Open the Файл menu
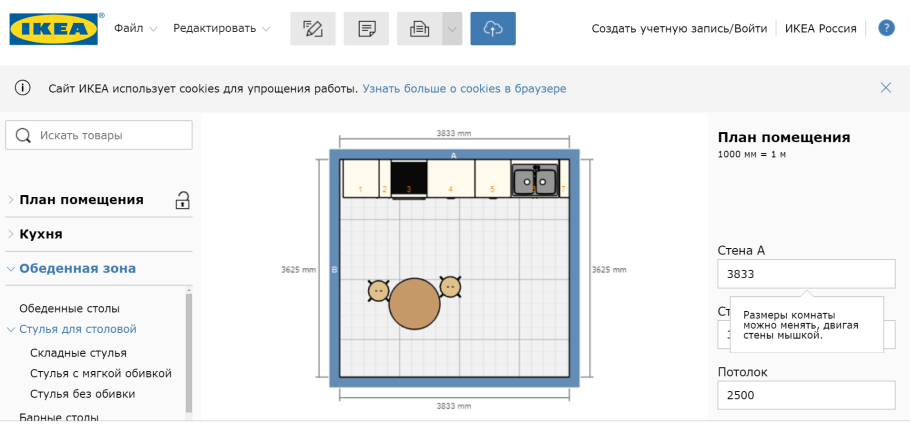Screen dimensions: 910x424 tap(135, 29)
